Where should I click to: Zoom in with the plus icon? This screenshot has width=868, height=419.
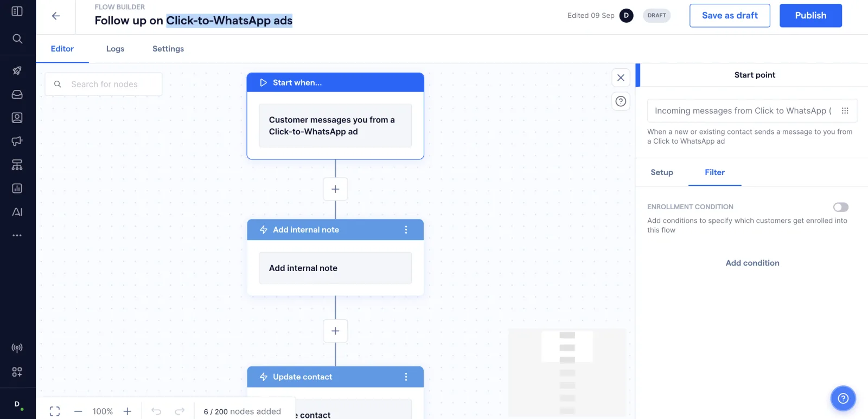(x=127, y=411)
